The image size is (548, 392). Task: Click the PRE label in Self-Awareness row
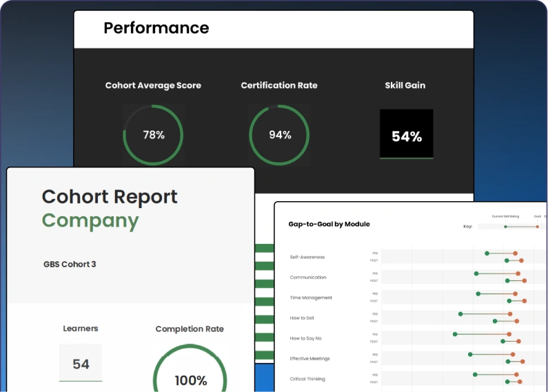(375, 254)
